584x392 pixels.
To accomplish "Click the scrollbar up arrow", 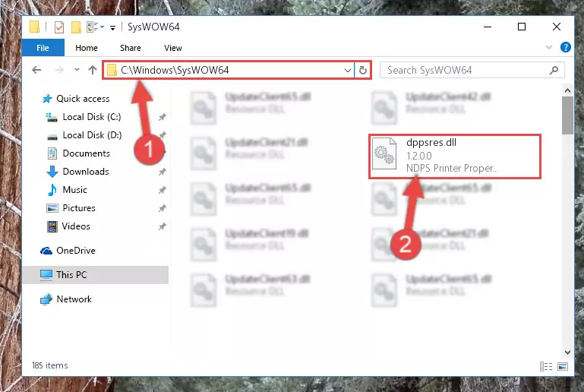I will click(567, 90).
